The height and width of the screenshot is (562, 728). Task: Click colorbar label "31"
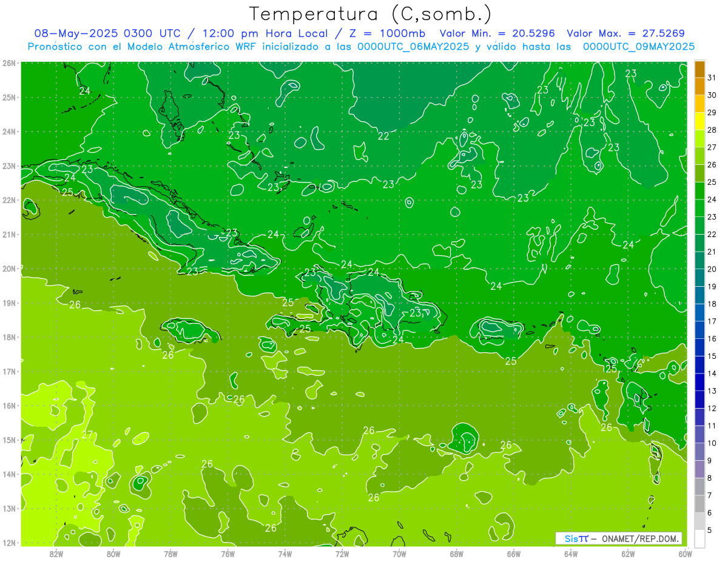pyautogui.click(x=711, y=78)
